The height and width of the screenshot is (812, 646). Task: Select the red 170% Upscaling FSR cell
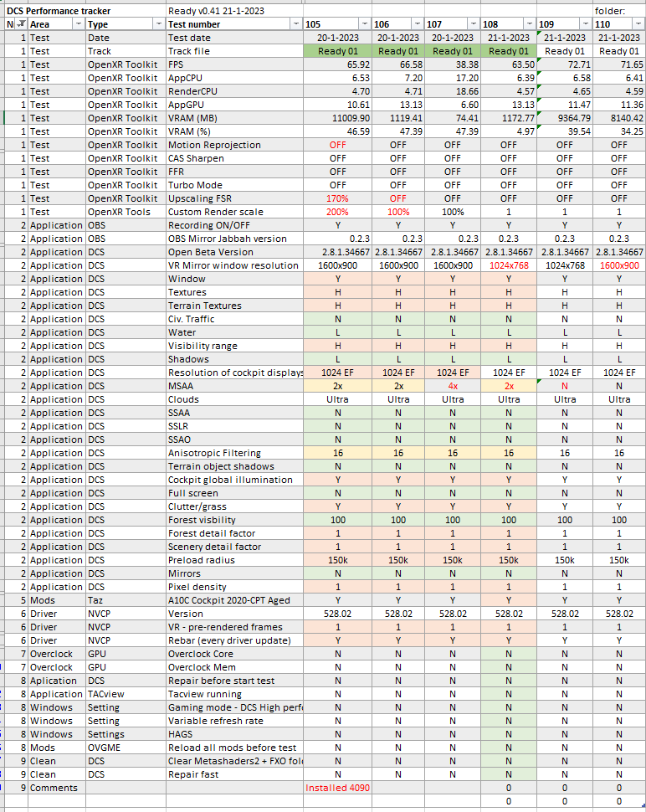[x=337, y=199]
